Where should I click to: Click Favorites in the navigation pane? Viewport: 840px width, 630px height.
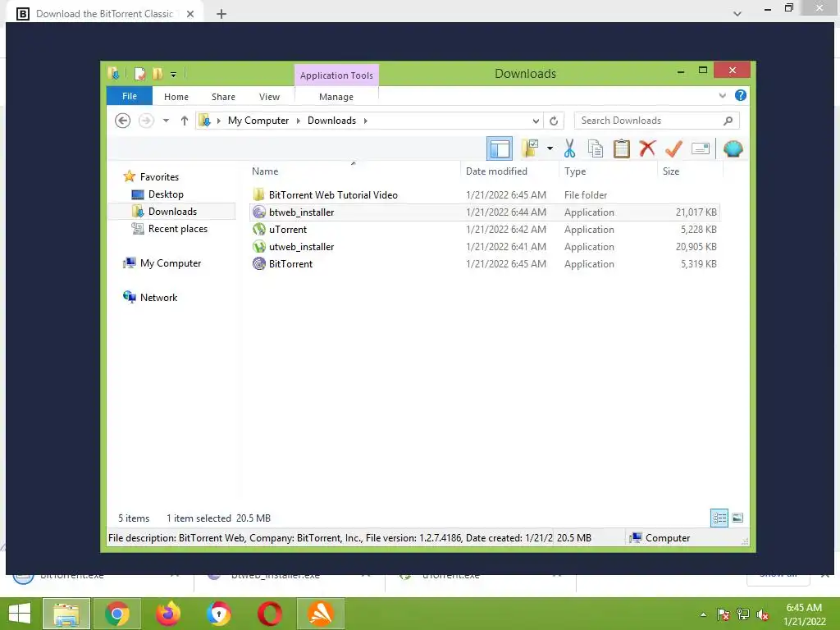(x=159, y=177)
